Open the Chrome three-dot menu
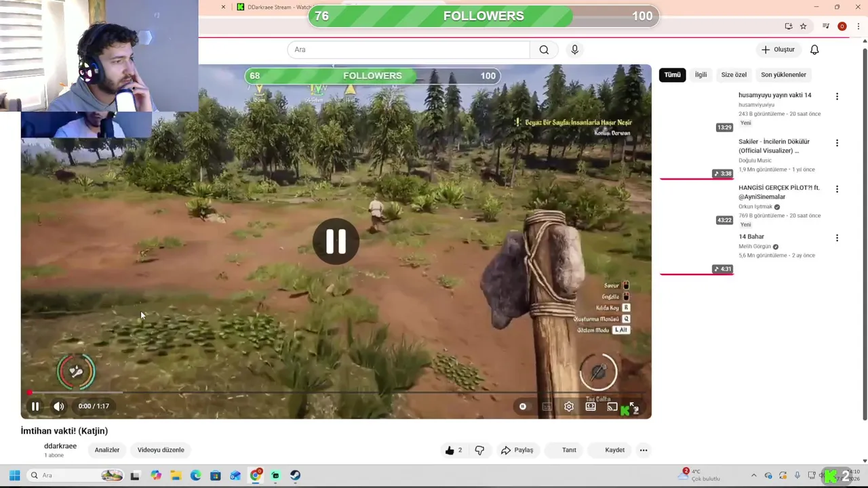This screenshot has height=488, width=868. [858, 26]
